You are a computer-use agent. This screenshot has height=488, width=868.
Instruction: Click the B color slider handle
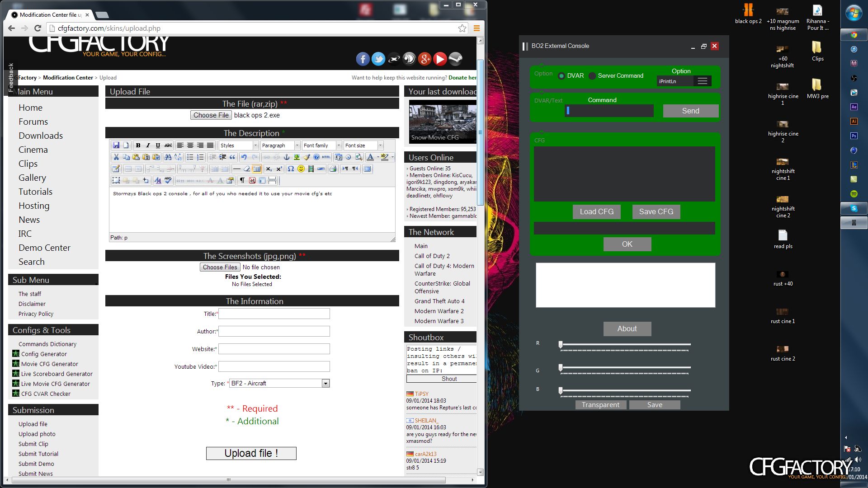click(561, 390)
